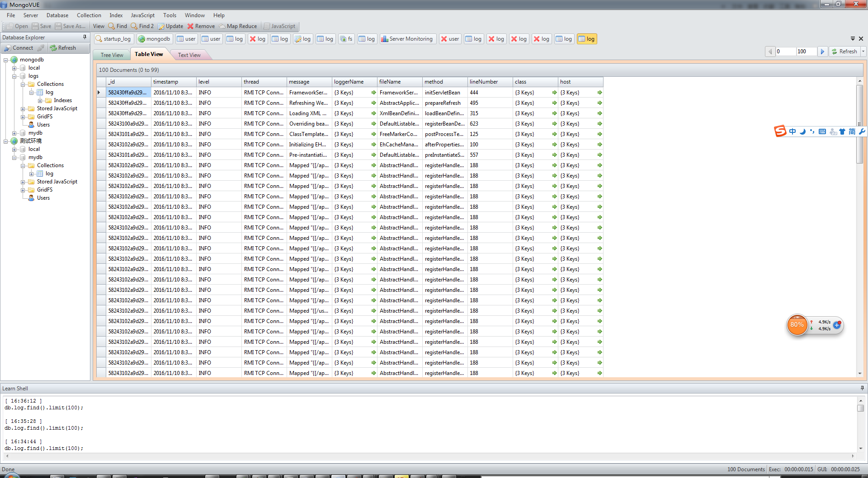The image size is (868, 478).
Task: Click the disconnect icon beside Connect
Action: (x=41, y=48)
